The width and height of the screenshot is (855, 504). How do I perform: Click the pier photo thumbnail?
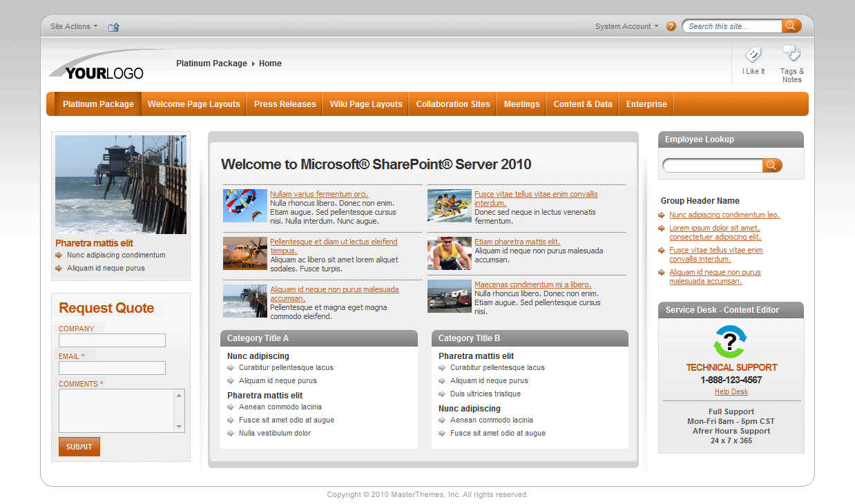coord(121,184)
